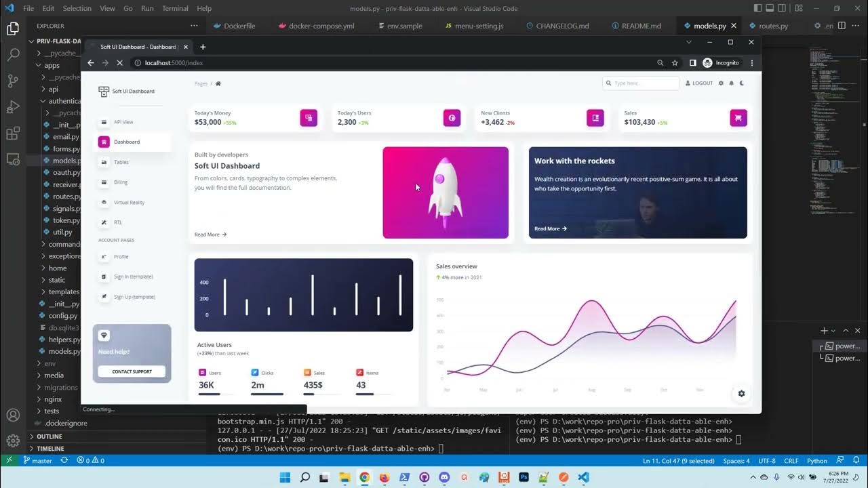Click CONTACT SUPPORT button
Viewport: 868px width, 488px height.
[132, 371]
